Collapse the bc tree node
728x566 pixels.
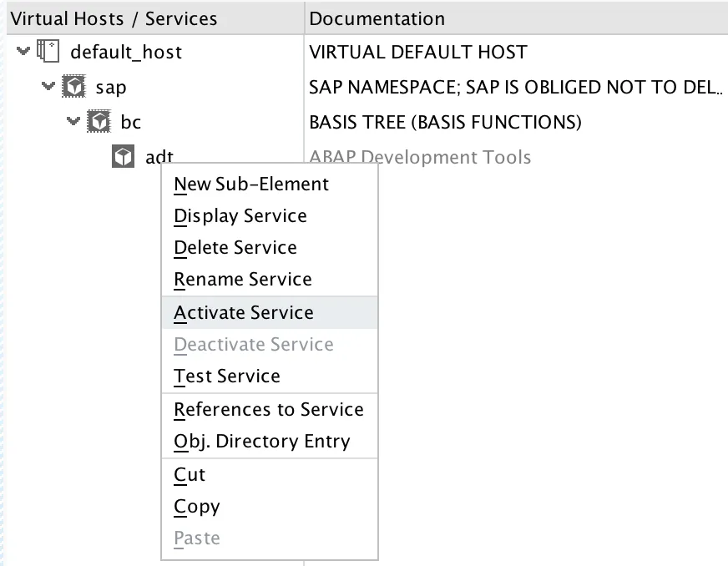click(73, 122)
